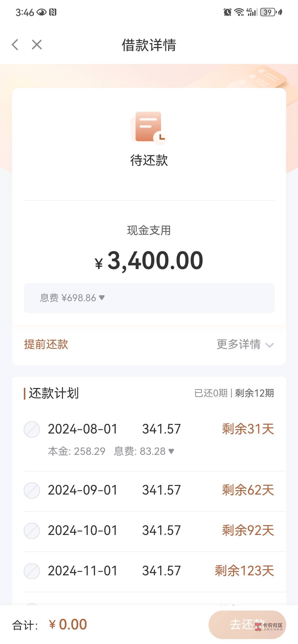Expand the 息费 ¥698.86 breakdown
The height and width of the screenshot is (644, 298).
coord(73,298)
